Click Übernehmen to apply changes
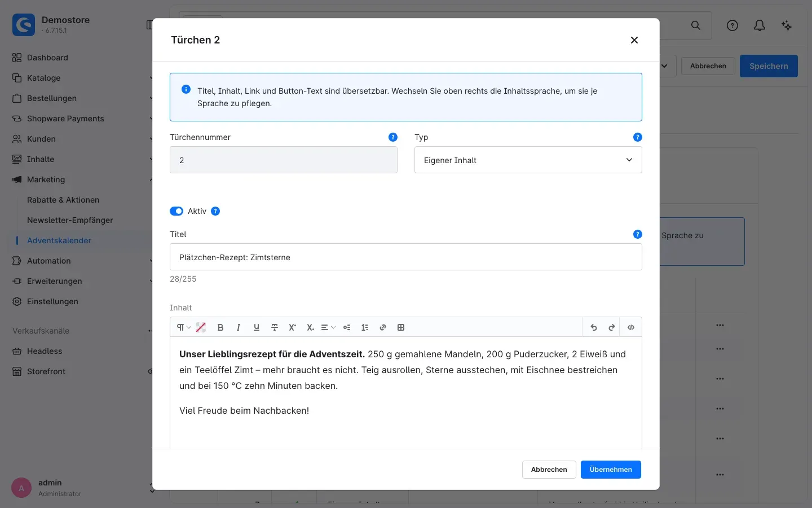 [x=611, y=470]
